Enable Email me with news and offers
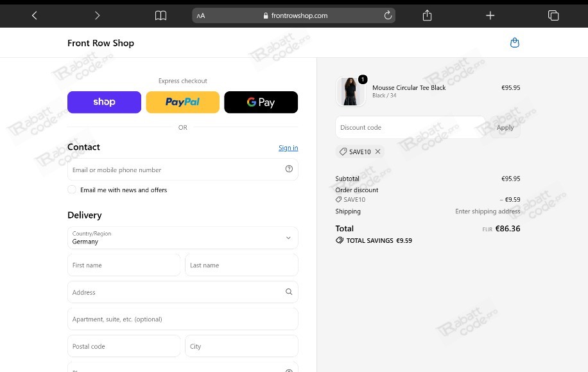This screenshot has width=588, height=372. pyautogui.click(x=72, y=190)
